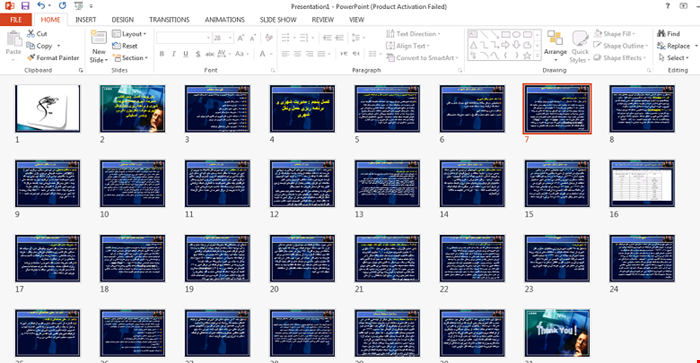The height and width of the screenshot is (363, 700).
Task: Select the Format Painter tool
Action: pos(53,58)
